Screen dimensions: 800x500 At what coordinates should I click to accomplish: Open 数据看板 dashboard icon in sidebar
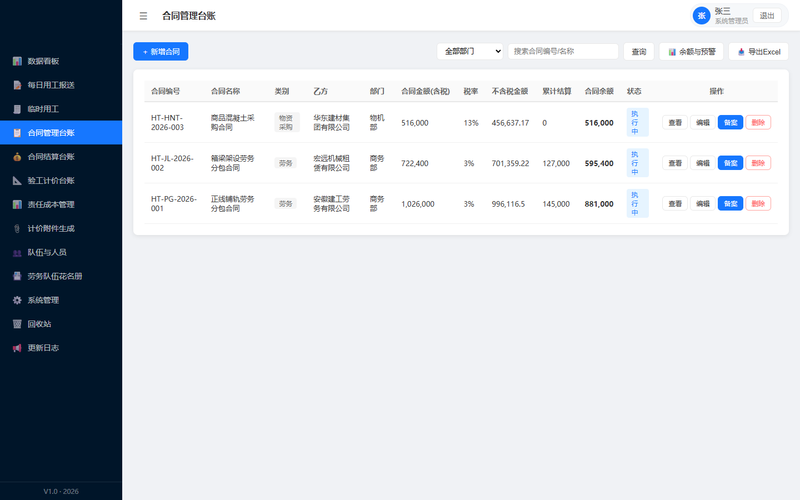(17, 61)
